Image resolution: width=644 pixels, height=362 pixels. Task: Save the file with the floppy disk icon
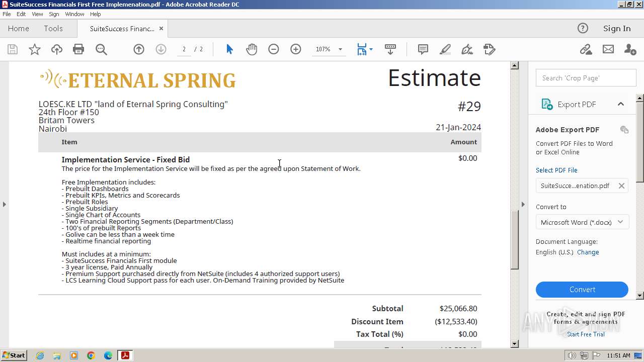pyautogui.click(x=13, y=49)
